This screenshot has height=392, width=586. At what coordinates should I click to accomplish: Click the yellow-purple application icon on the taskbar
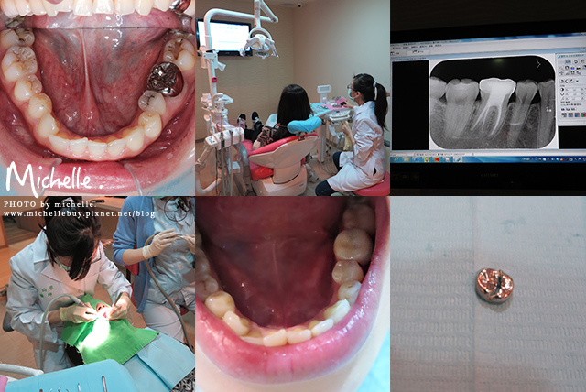(427, 159)
